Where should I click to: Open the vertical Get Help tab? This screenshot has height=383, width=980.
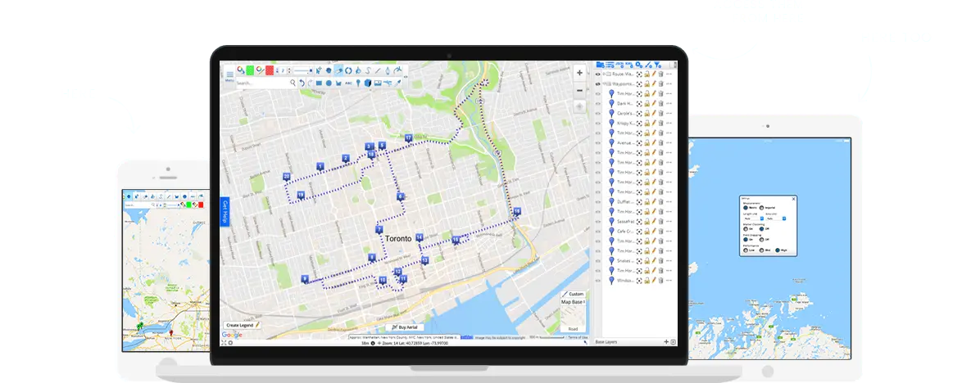click(x=225, y=213)
